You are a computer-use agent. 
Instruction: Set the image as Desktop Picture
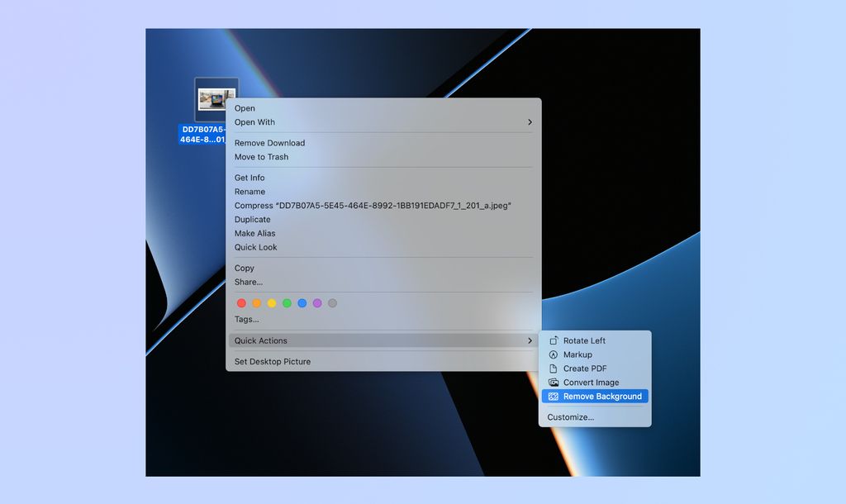pyautogui.click(x=273, y=361)
